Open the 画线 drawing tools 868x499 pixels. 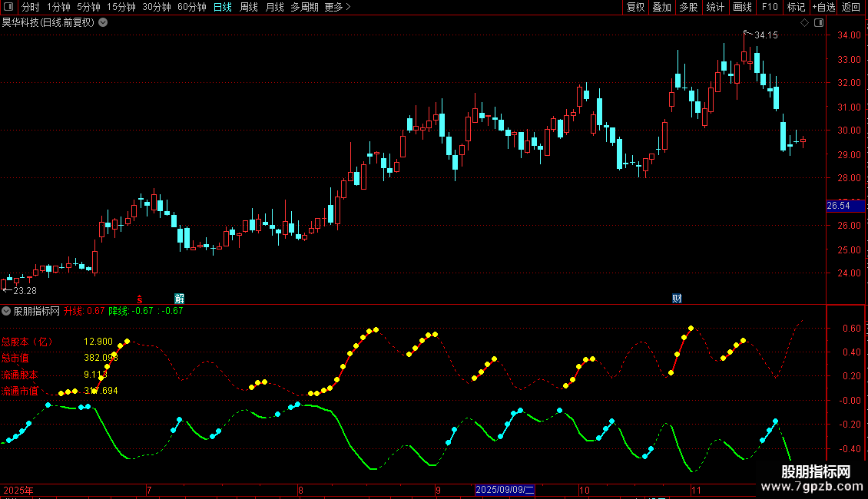(742, 7)
